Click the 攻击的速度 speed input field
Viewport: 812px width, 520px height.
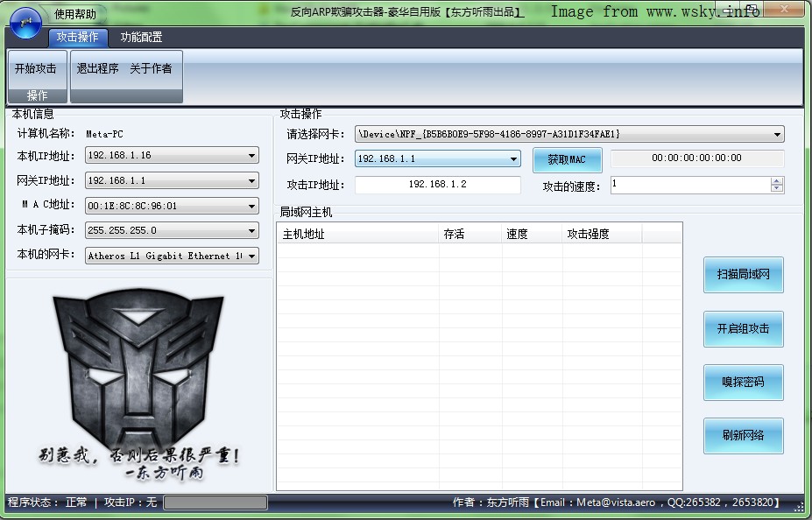point(690,185)
